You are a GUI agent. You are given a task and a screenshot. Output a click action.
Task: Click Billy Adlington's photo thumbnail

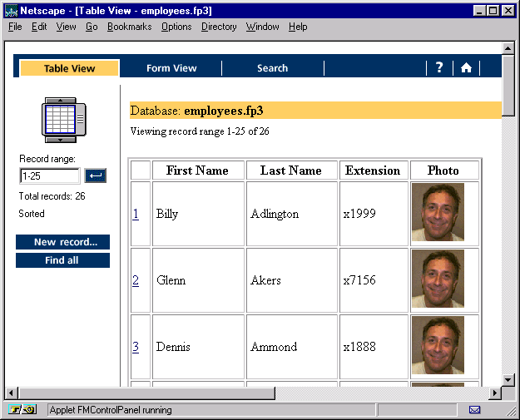[438, 212]
